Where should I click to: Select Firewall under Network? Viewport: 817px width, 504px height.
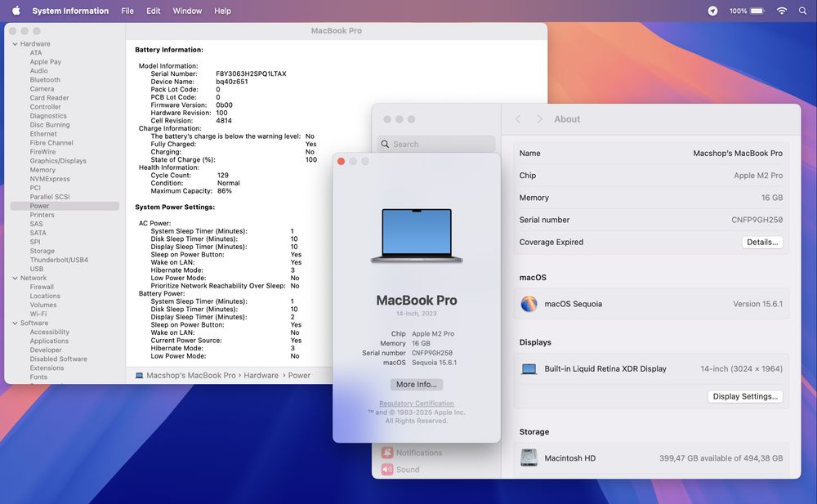(42, 287)
